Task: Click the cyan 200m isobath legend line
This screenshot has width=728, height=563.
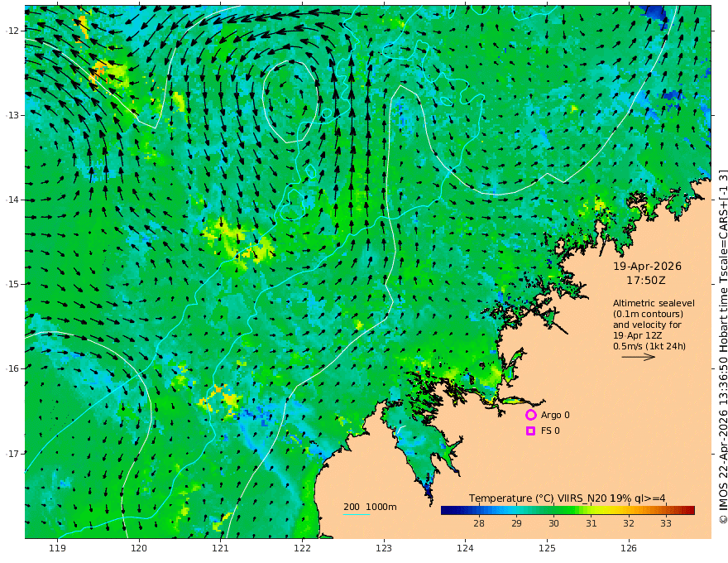Action: [x=356, y=514]
